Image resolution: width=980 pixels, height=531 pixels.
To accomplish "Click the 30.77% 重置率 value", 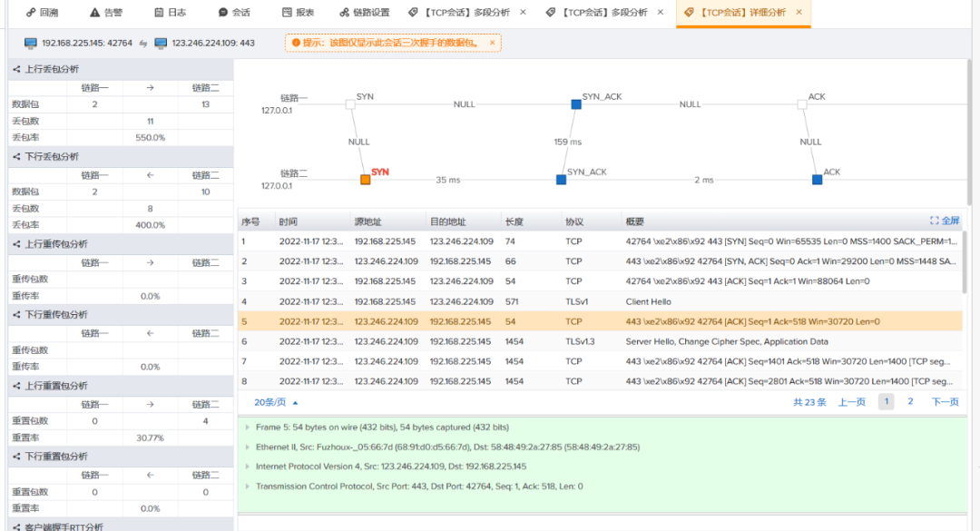I will click(x=150, y=438).
